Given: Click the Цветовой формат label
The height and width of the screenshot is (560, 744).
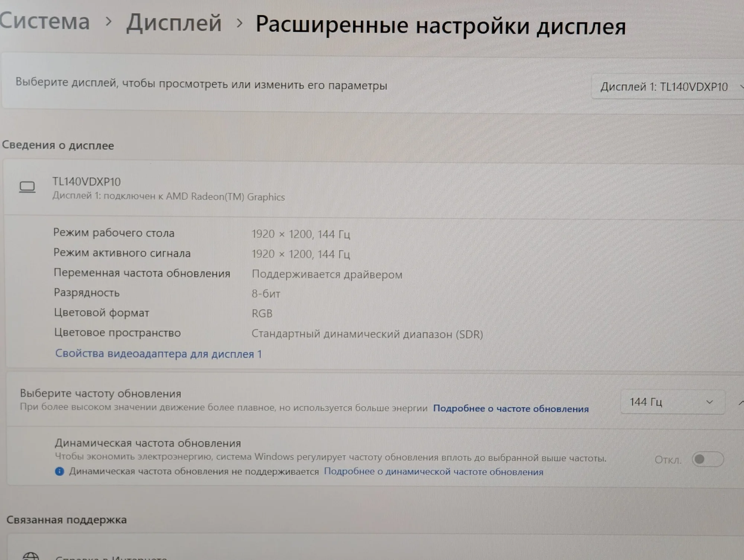Looking at the screenshot, I should point(102,313).
